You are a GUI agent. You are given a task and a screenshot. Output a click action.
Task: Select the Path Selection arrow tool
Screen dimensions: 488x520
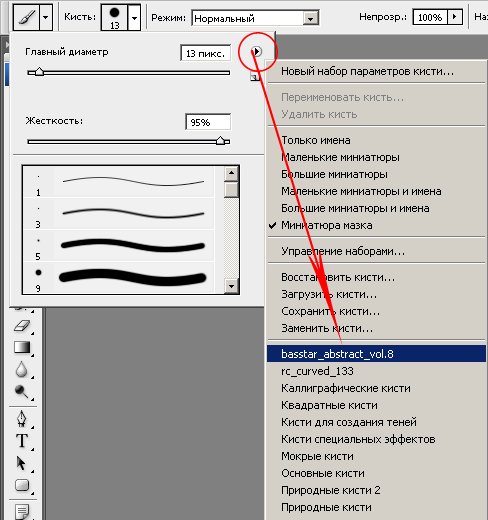[21, 463]
